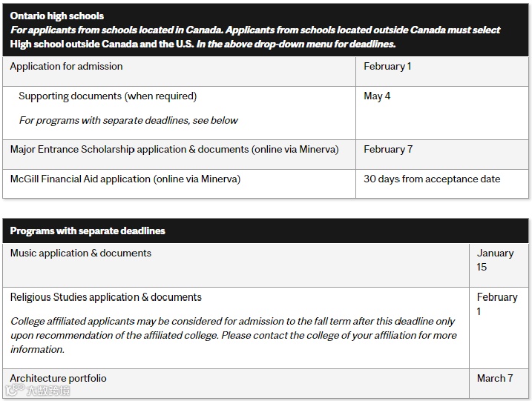Click Major Entrance Scholarship application row
The image size is (532, 401).
click(174, 149)
